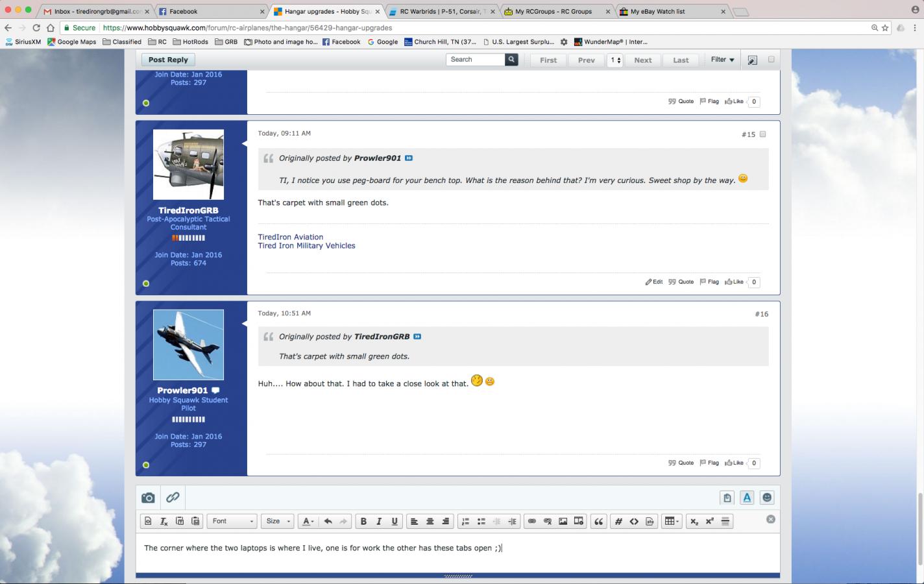Increase the indent in editor
This screenshot has width=924, height=584.
(512, 521)
